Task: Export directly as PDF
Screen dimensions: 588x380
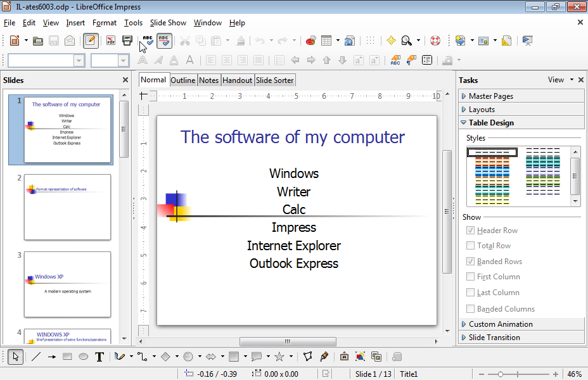Action: [111, 41]
